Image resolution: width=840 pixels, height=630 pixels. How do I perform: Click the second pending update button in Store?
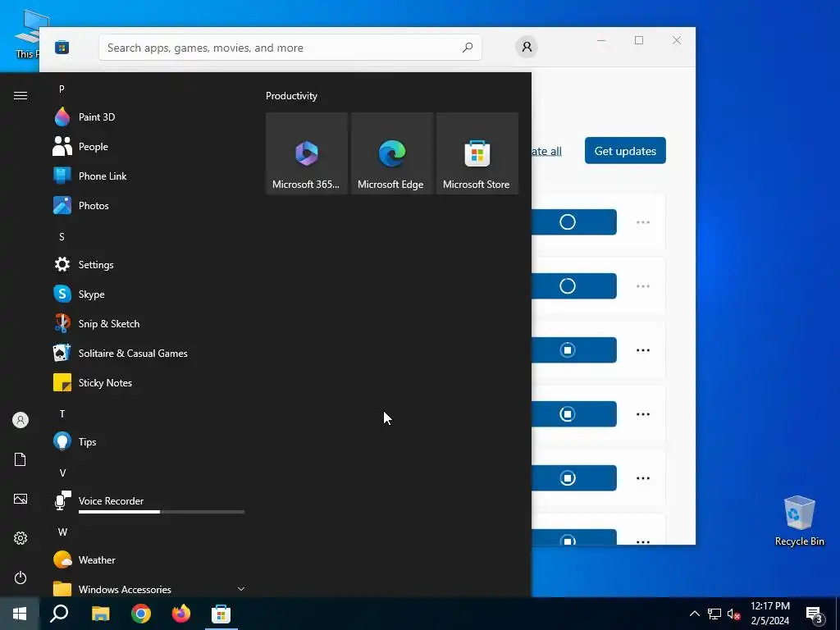pos(573,286)
